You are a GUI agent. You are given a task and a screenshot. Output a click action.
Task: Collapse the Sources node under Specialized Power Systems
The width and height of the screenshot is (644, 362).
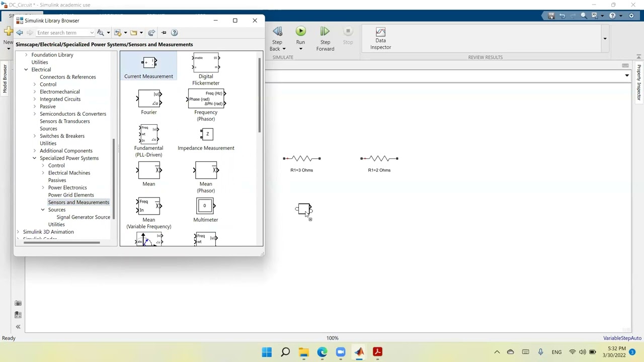pyautogui.click(x=43, y=210)
